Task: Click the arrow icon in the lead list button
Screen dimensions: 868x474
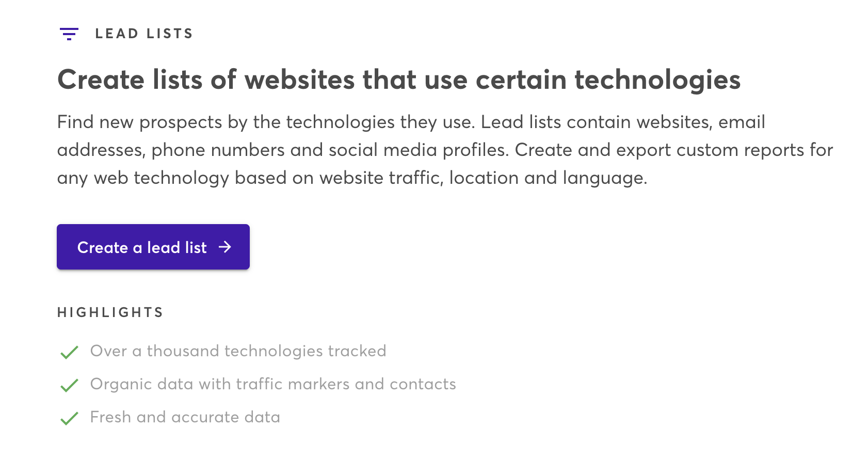Action: click(x=225, y=247)
